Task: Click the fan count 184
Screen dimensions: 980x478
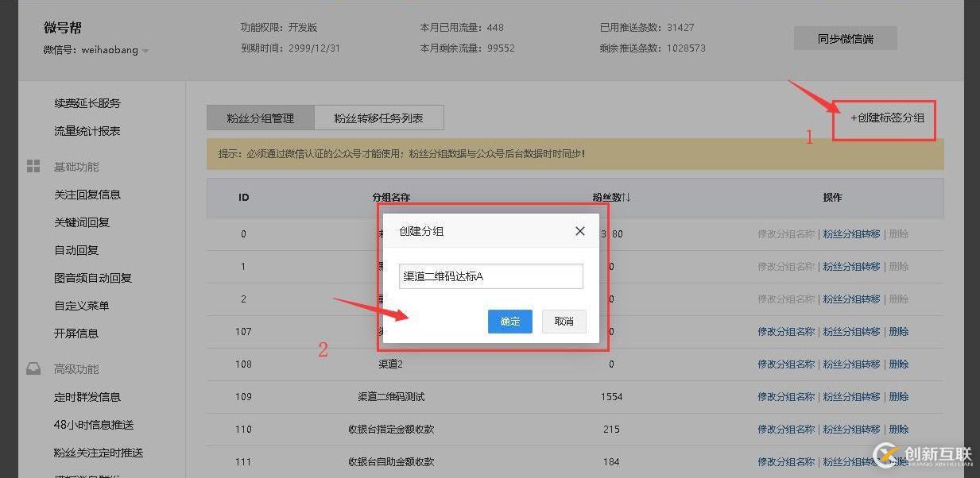Action: click(611, 461)
